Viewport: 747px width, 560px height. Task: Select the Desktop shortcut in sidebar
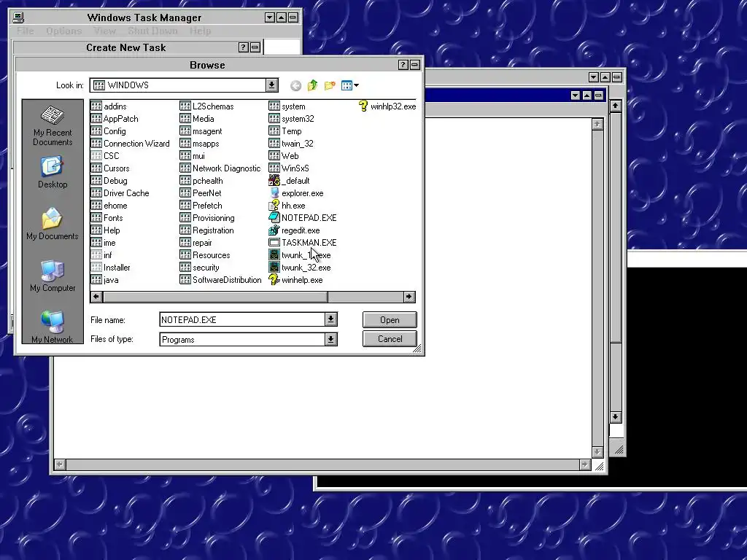tap(53, 172)
